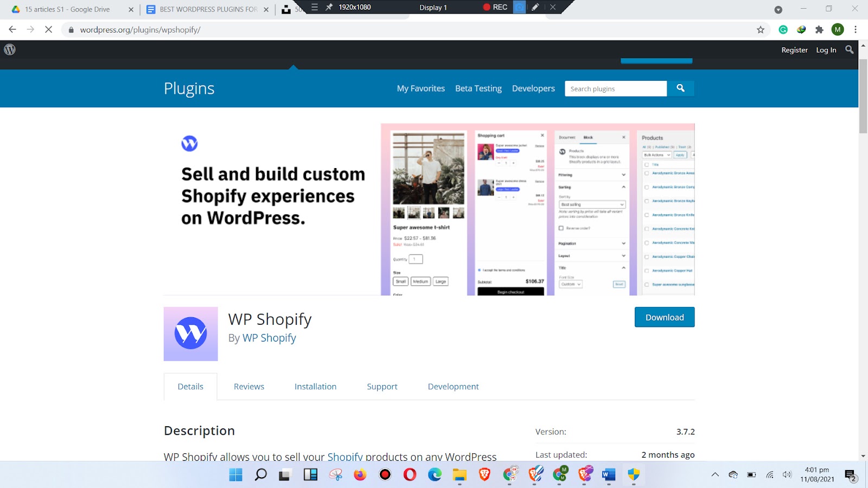
Task: Open the Chrome profile avatar M
Action: coord(838,30)
